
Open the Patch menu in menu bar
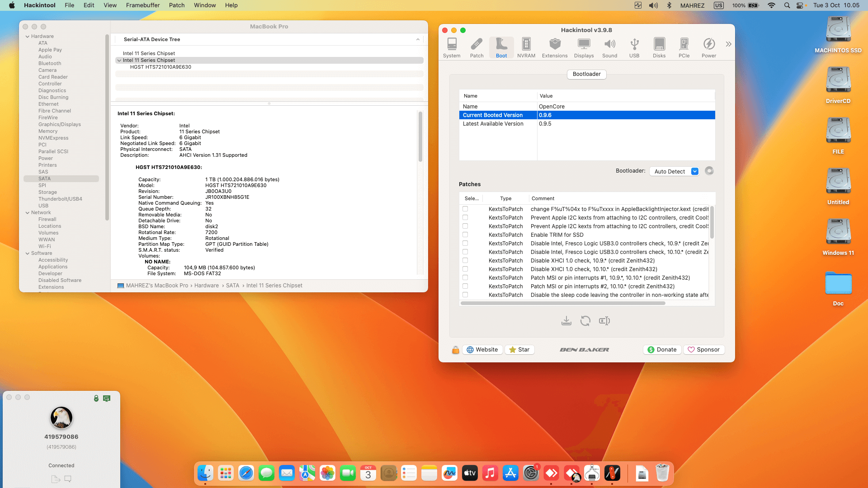(x=177, y=5)
